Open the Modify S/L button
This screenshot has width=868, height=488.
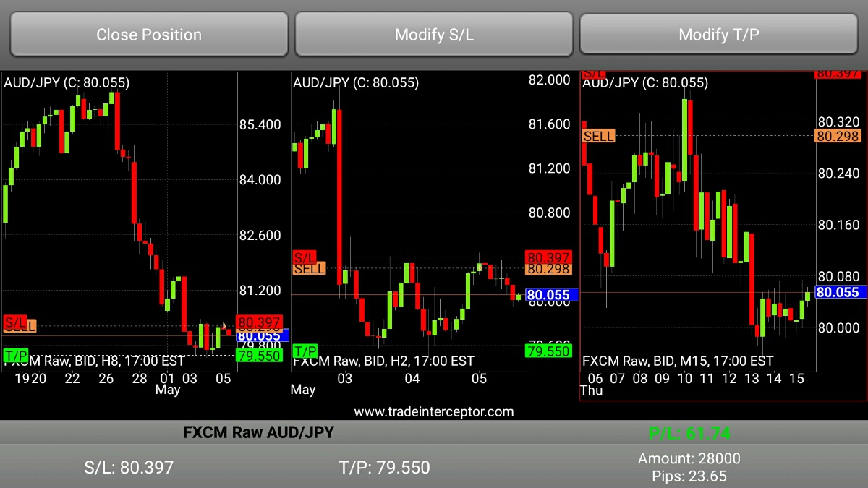click(434, 34)
